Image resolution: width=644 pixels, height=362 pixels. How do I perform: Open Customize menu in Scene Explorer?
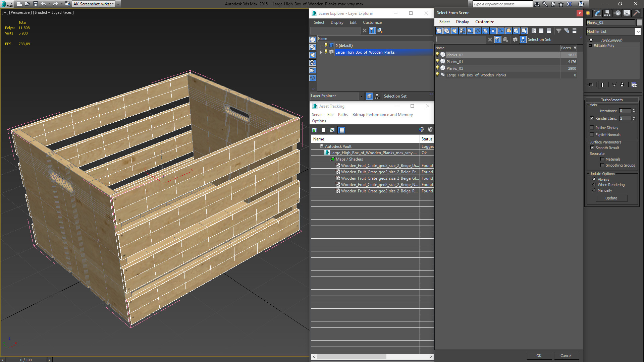[x=372, y=22]
